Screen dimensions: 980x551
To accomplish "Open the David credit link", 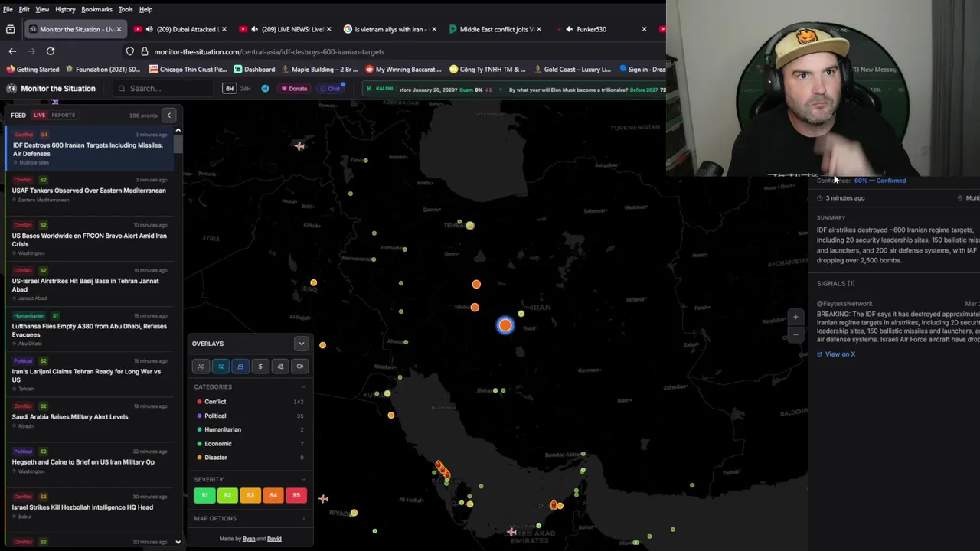I will coord(274,539).
